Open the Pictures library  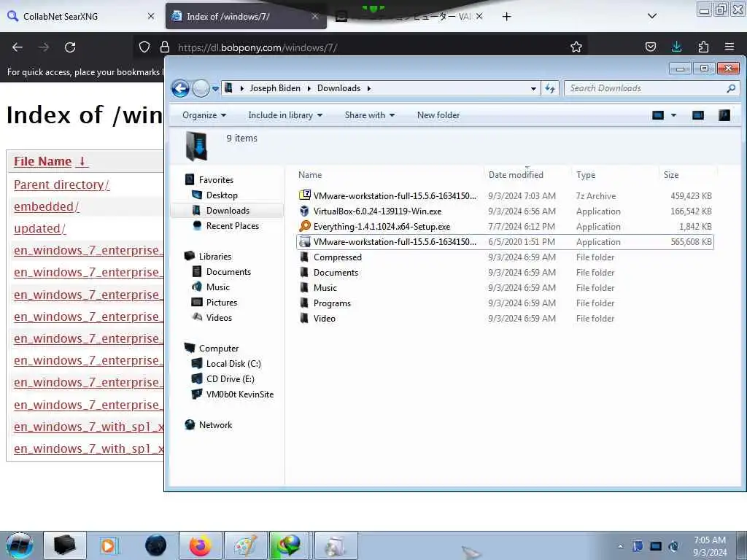(222, 302)
